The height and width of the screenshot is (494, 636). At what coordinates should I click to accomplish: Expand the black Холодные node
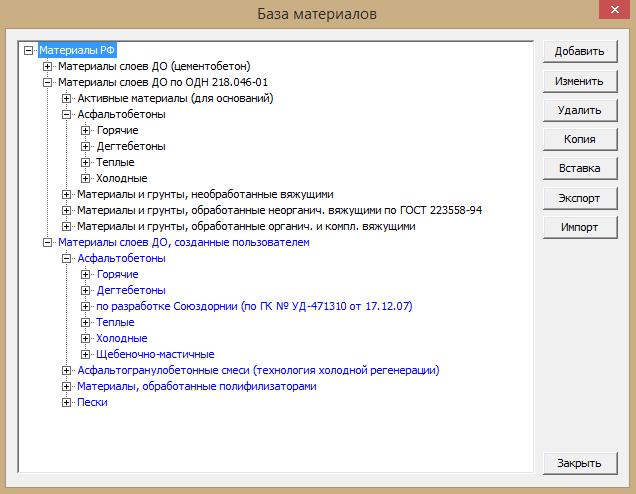85,178
